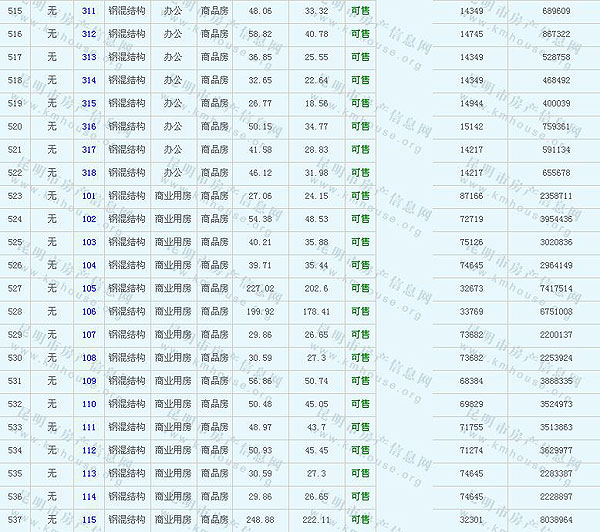
Task: Click room number 108 link
Action: point(89,358)
